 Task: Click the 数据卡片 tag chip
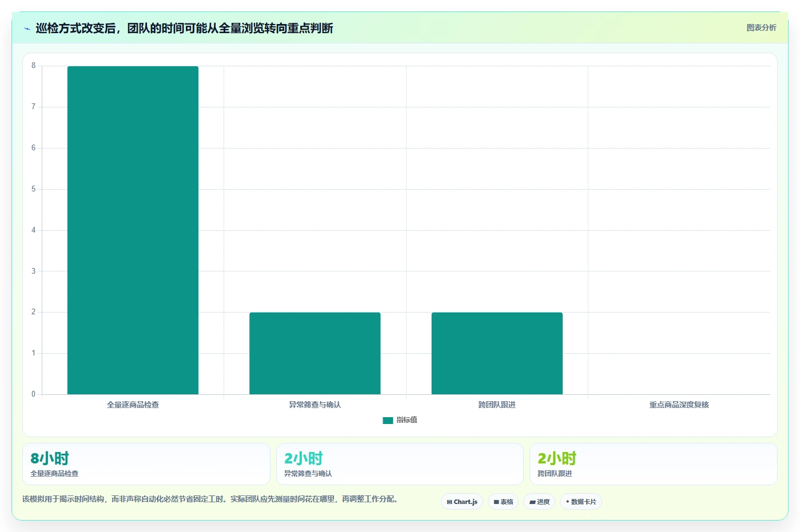581,502
